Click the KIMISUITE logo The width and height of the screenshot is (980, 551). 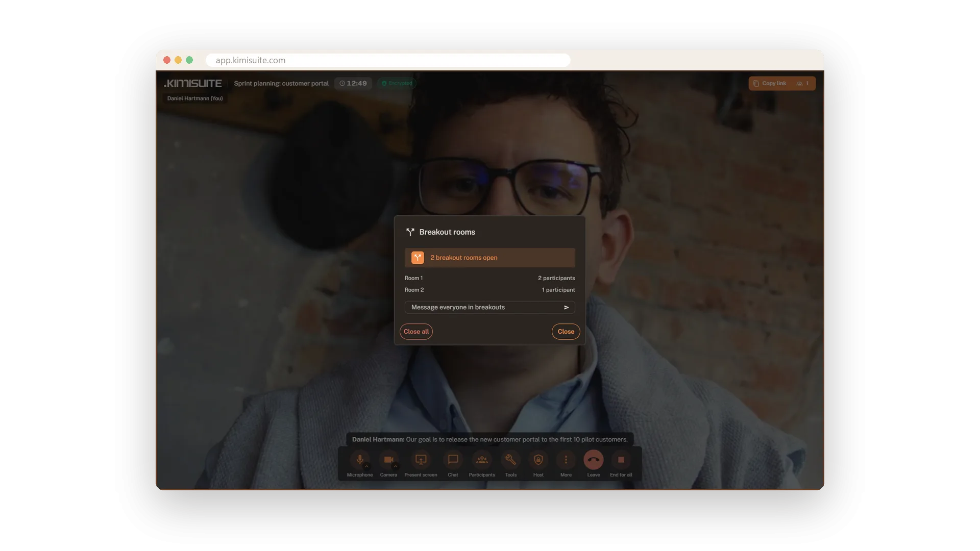(x=192, y=83)
